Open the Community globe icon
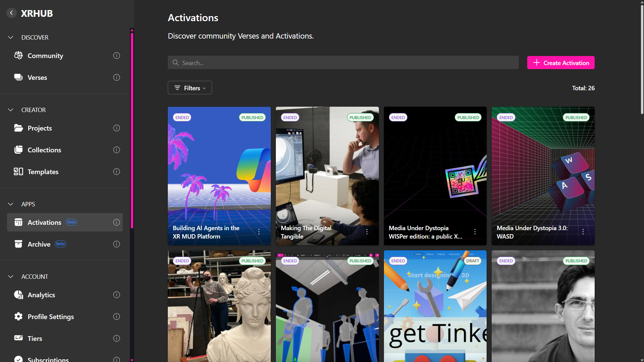 coord(18,55)
